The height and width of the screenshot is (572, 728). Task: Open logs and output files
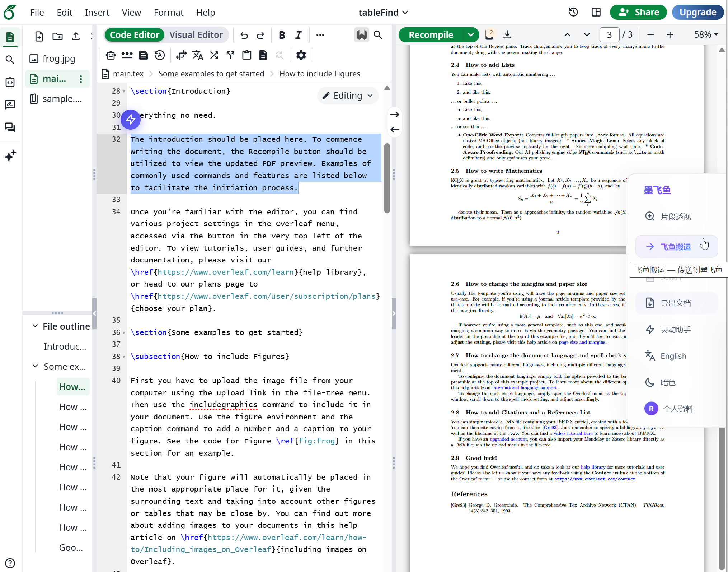click(x=490, y=34)
